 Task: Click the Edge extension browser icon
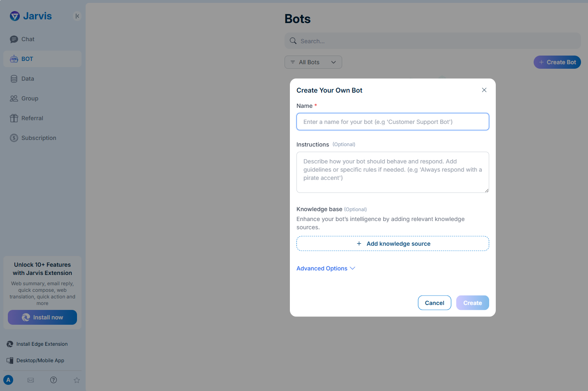point(9,344)
